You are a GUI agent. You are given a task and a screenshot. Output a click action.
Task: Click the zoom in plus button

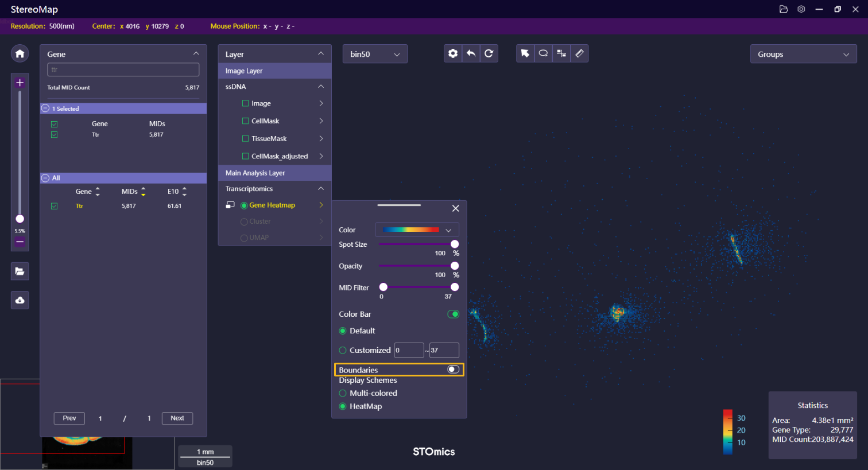[20, 83]
